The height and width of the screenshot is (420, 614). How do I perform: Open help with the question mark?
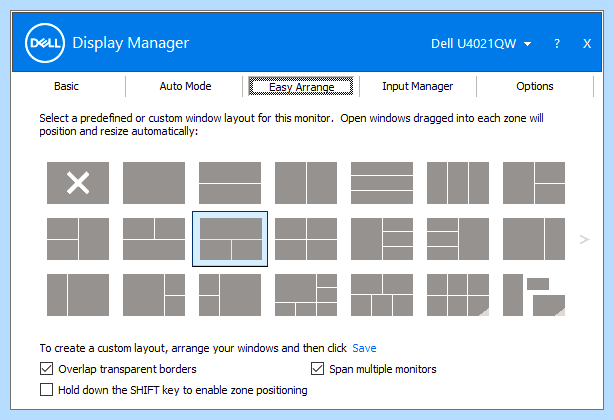point(557,43)
